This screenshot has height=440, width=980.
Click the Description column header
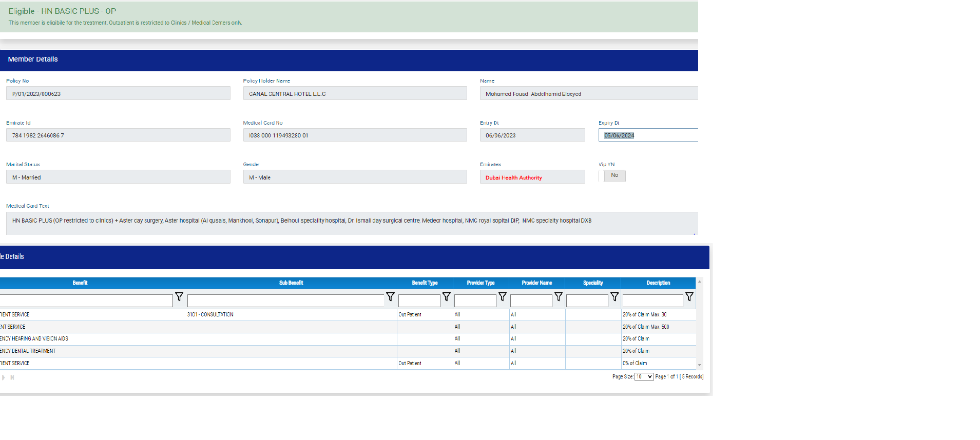658,283
